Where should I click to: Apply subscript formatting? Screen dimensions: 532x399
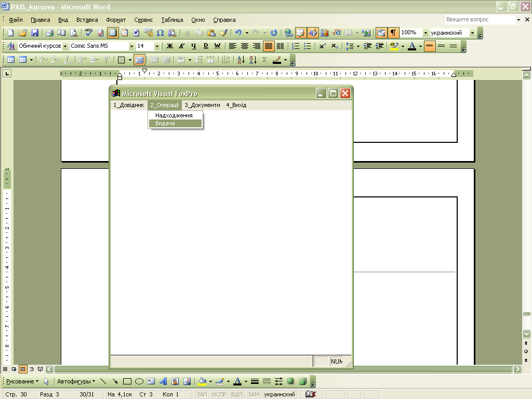334,46
